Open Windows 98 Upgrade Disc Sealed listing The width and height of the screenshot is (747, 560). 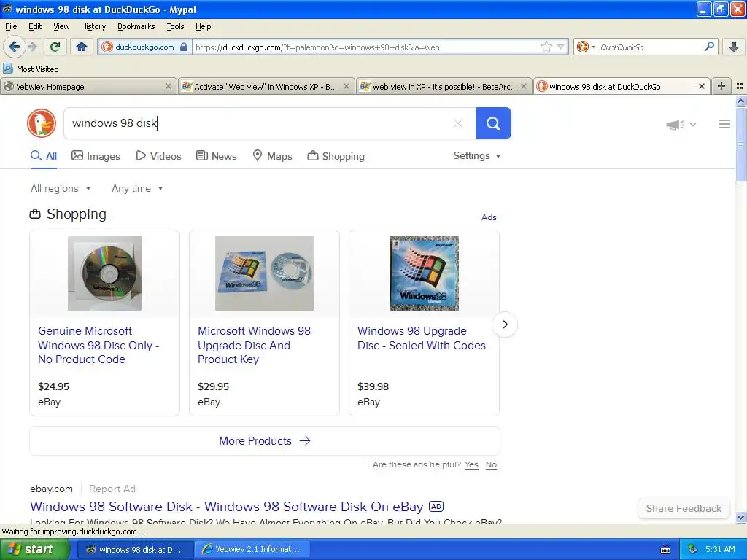(422, 338)
